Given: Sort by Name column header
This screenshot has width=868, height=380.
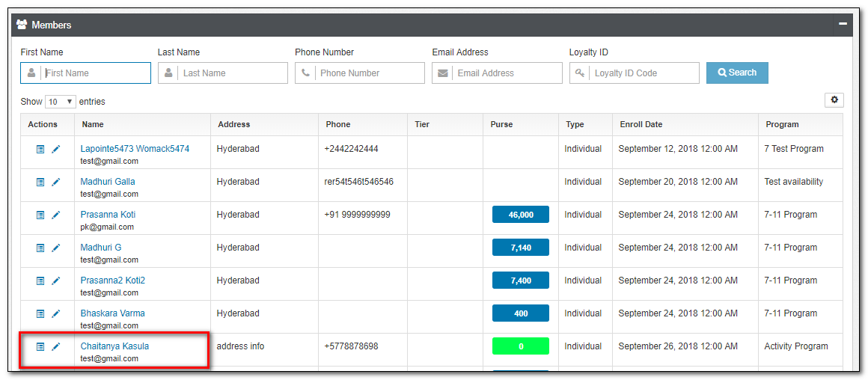Looking at the screenshot, I should [93, 124].
